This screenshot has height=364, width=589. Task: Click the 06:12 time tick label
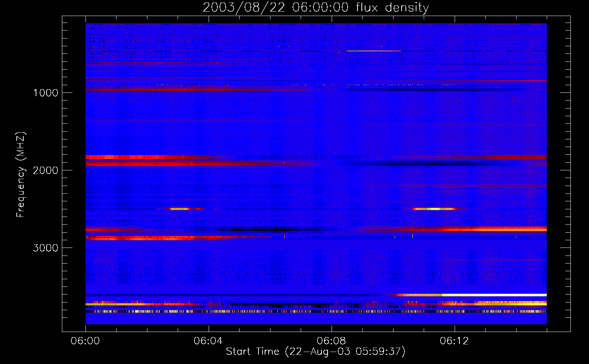coord(454,341)
